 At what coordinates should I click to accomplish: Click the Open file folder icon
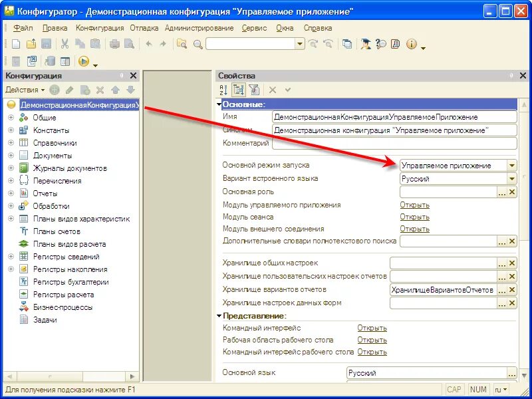31,44
